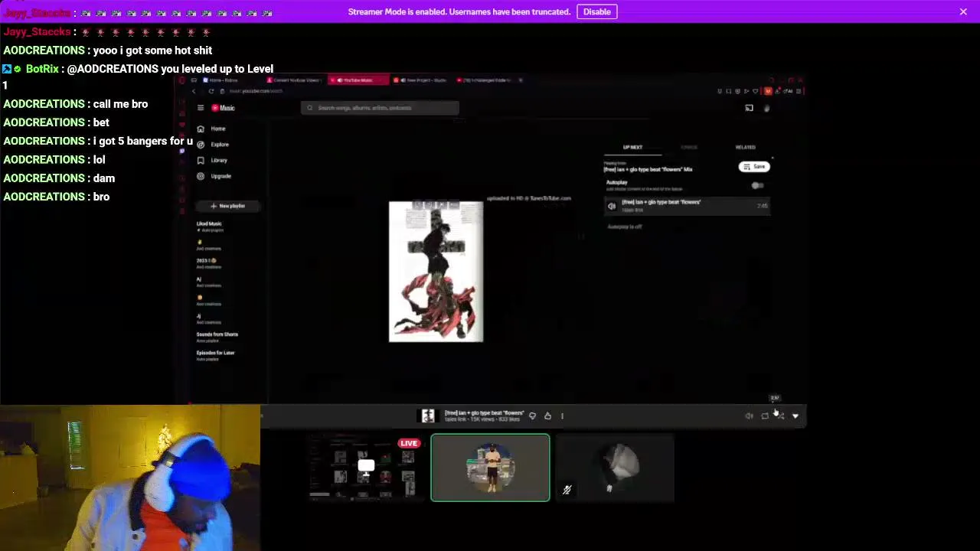Screen dimensions: 980x551
Task: Open the Sounds from Shorts playlist
Action: coord(217,337)
